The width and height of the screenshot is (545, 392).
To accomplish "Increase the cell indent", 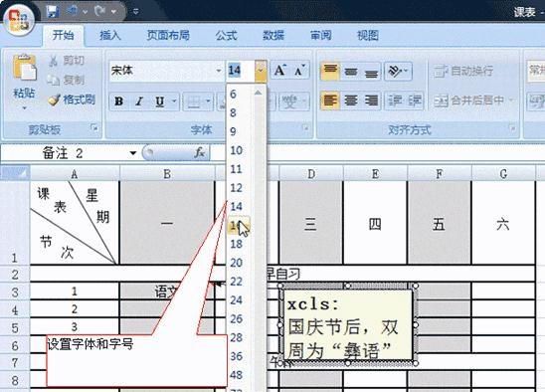I will pyautogui.click(x=415, y=100).
